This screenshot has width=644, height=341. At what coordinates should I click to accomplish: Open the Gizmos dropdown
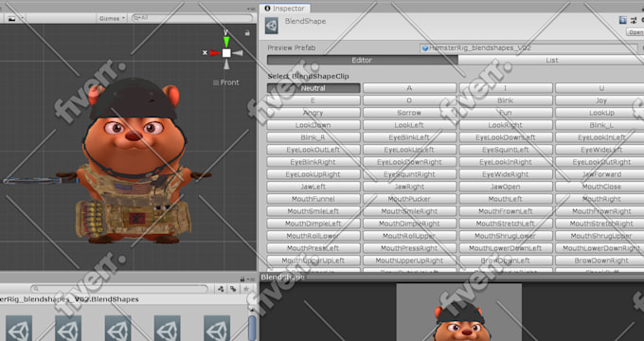(x=112, y=19)
